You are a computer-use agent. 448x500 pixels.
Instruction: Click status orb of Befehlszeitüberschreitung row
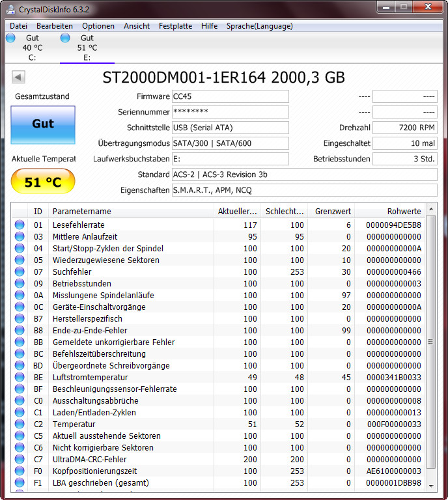coord(20,354)
